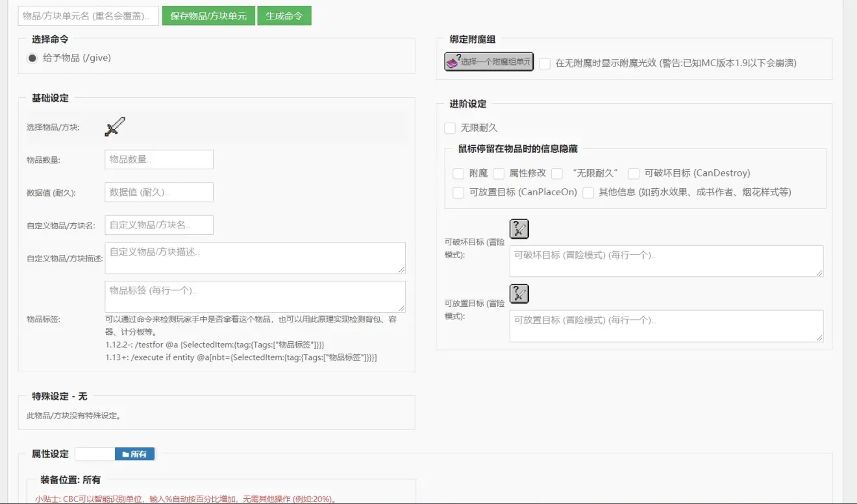Viewport: 857px width, 504px height.
Task: Click into the 可放置目标 (冒险模式) textarea
Action: tap(666, 326)
